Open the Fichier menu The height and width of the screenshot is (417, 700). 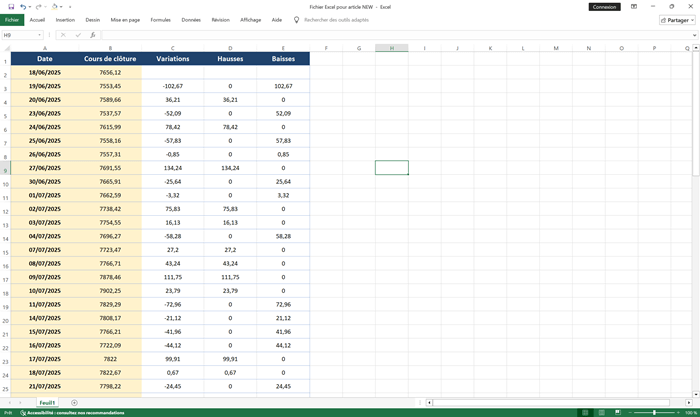pos(12,19)
